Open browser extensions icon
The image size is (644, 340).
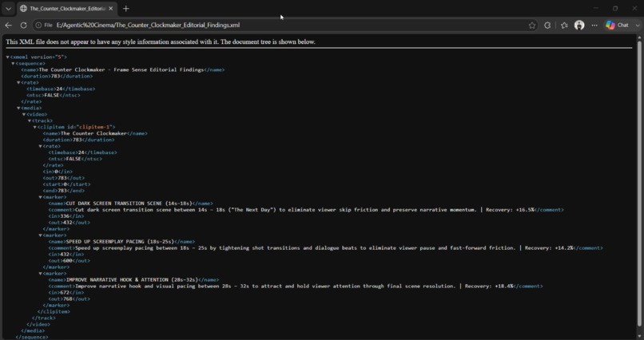click(547, 25)
